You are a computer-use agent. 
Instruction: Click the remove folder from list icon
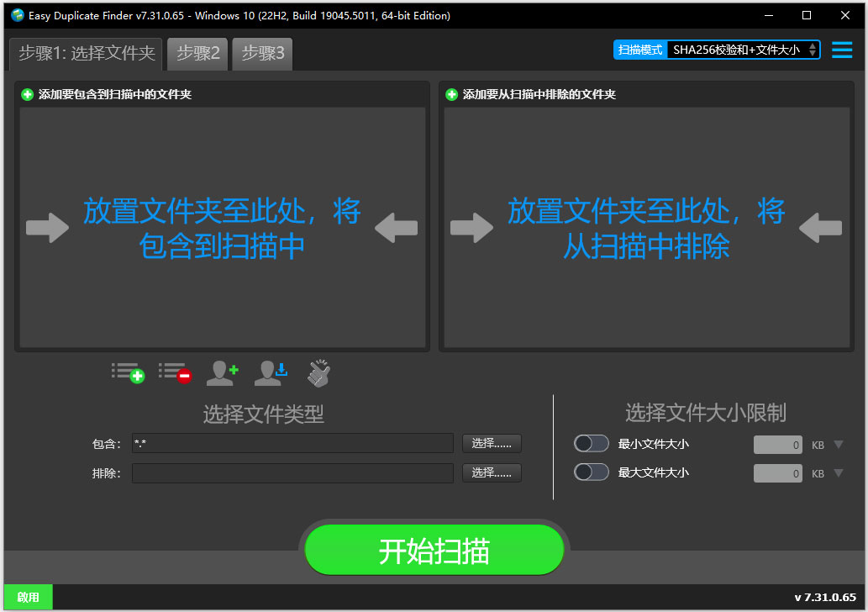tap(175, 372)
